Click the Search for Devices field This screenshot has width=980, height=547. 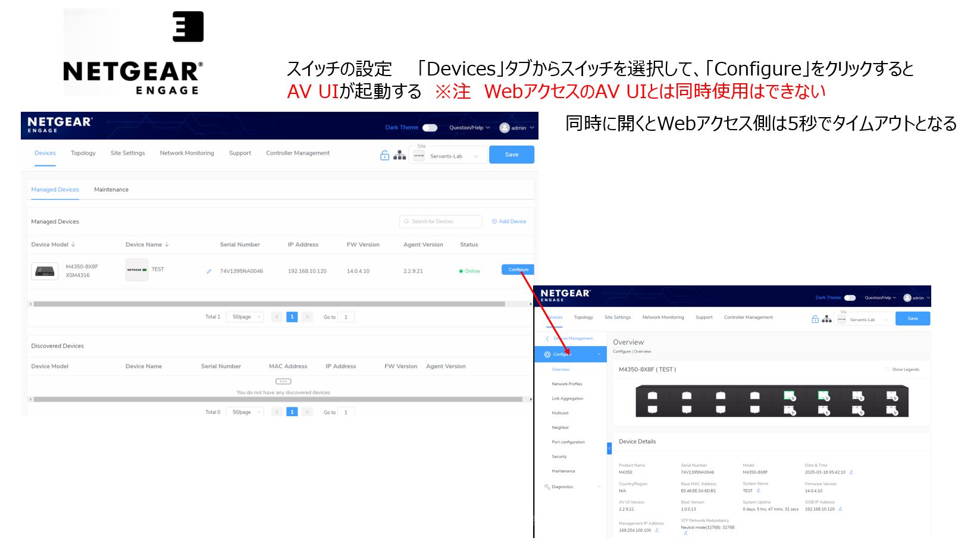coord(441,222)
